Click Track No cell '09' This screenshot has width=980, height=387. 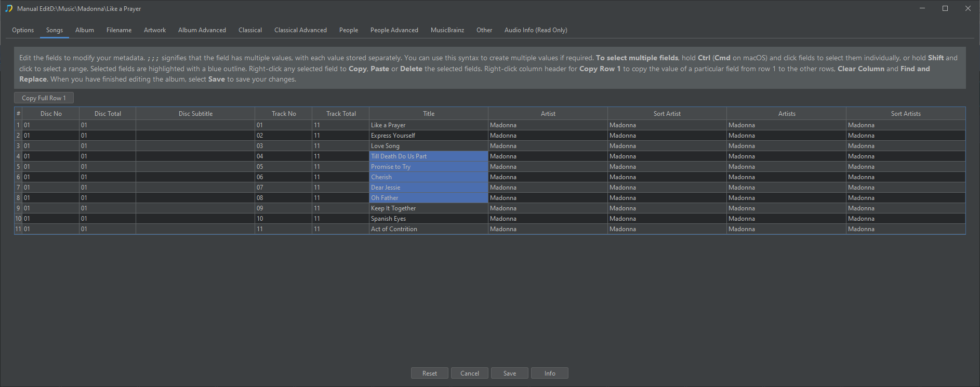pos(284,208)
